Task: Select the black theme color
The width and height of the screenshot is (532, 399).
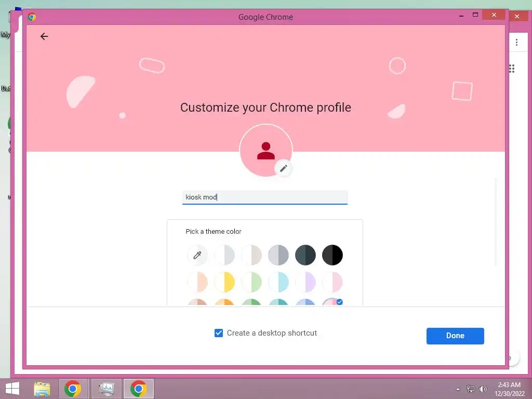Action: [x=332, y=255]
